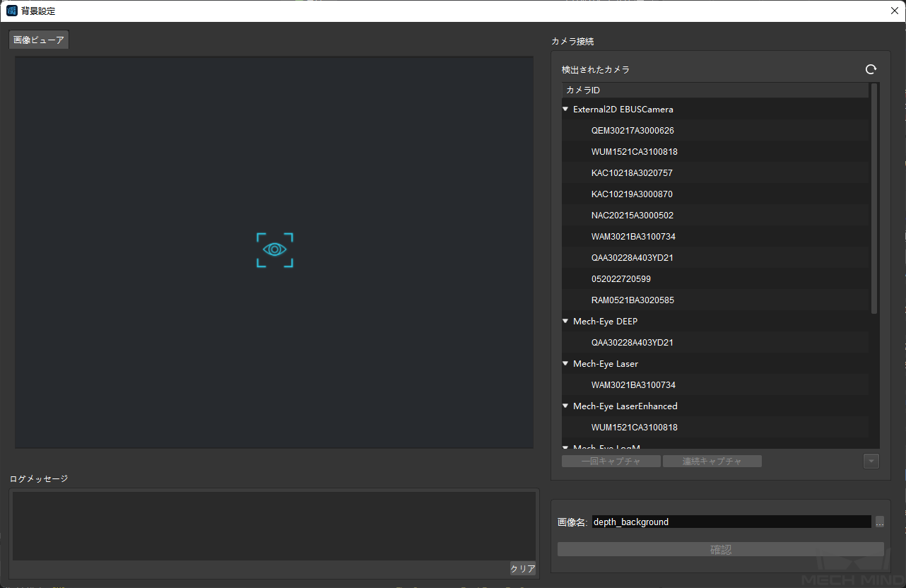The height and width of the screenshot is (588, 906).
Task: Click the 連続キャプチャ button
Action: (x=712, y=461)
